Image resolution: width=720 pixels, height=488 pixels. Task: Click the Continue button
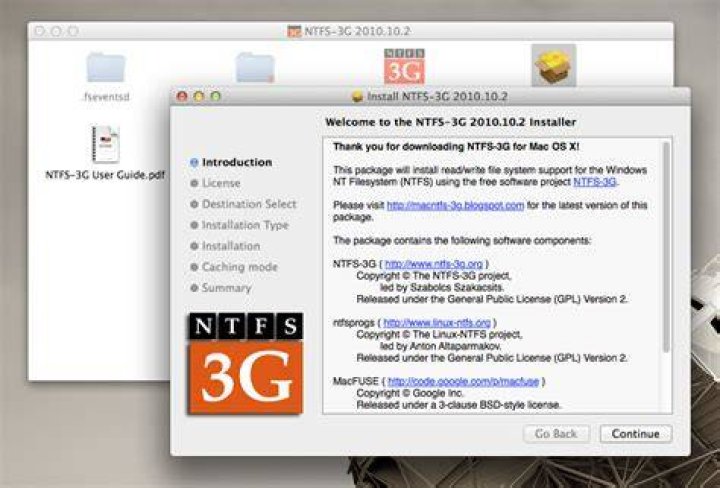[x=636, y=433]
